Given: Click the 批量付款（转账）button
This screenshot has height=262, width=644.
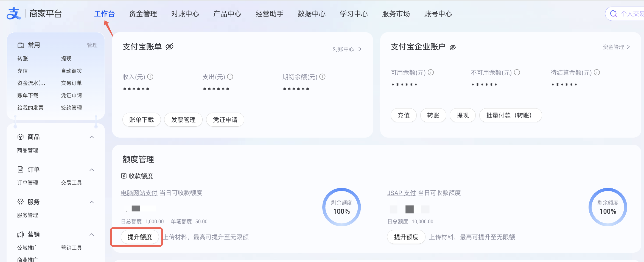Looking at the screenshot, I should click(x=511, y=115).
